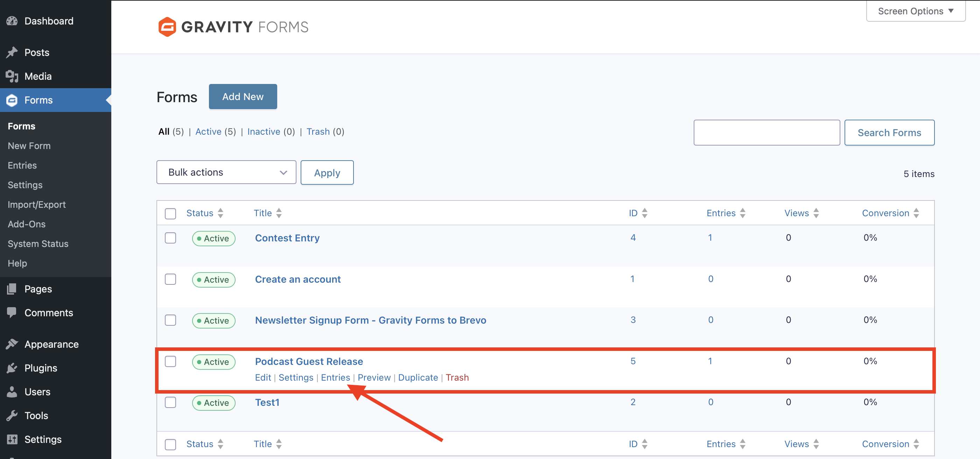Click the Add New button
The image size is (980, 459).
[243, 97]
